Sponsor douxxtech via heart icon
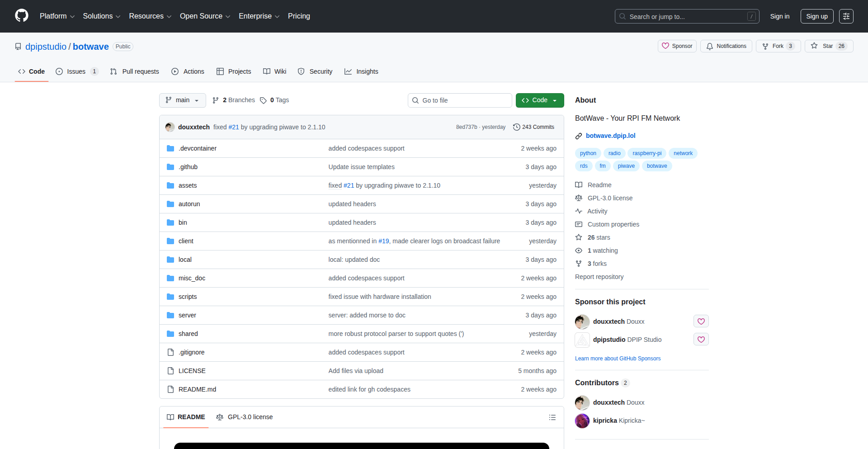Viewport: 868px width, 449px height. point(701,321)
